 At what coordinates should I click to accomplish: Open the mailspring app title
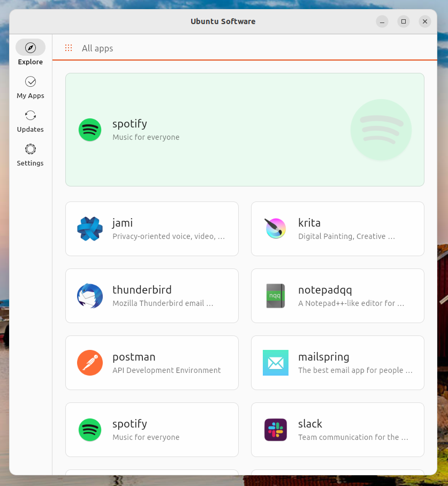323,357
